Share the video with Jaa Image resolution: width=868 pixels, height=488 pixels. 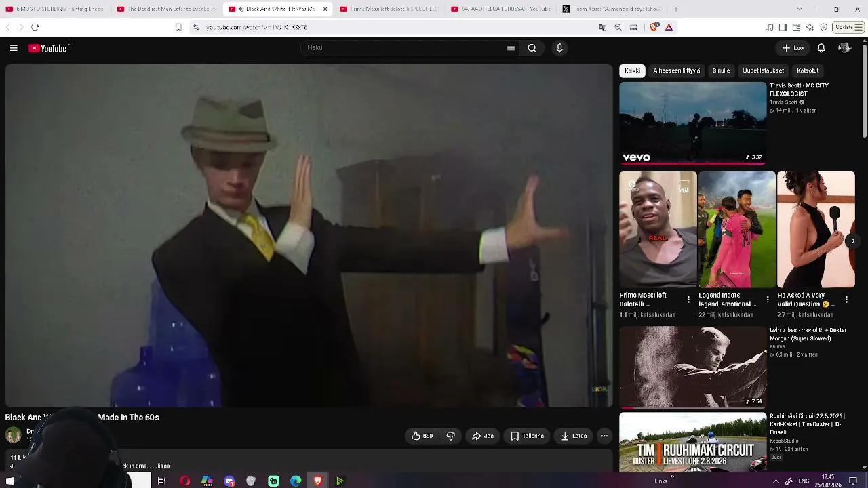[x=483, y=436]
